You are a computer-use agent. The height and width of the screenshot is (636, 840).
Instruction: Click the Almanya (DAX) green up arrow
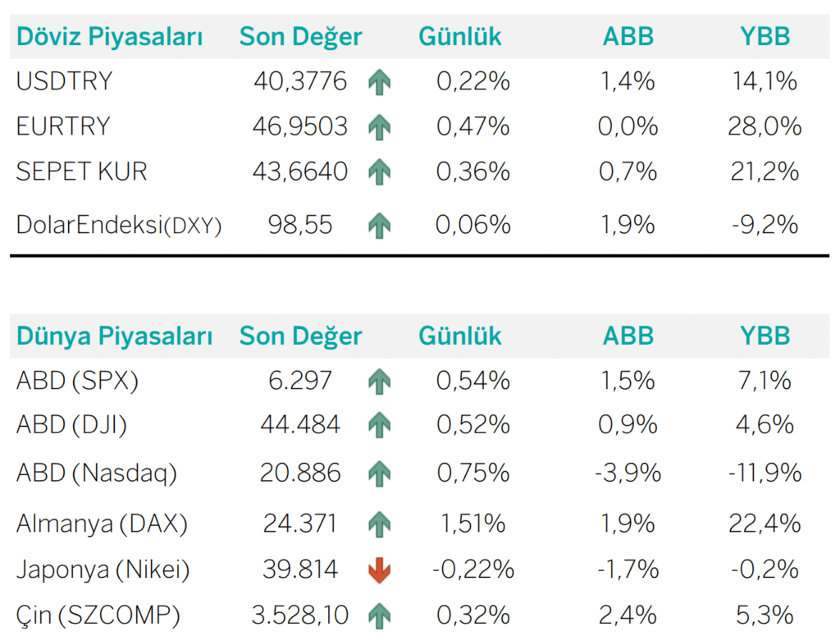tap(379, 524)
